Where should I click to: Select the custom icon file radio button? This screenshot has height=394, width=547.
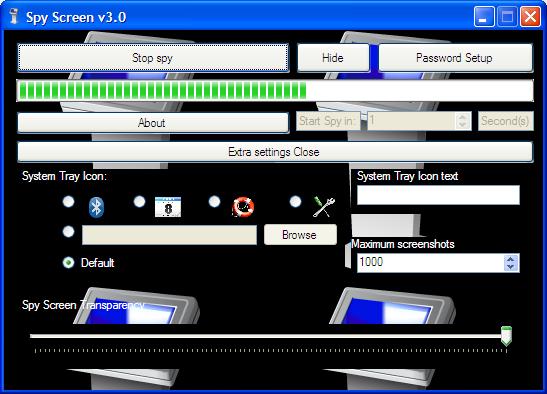(68, 232)
